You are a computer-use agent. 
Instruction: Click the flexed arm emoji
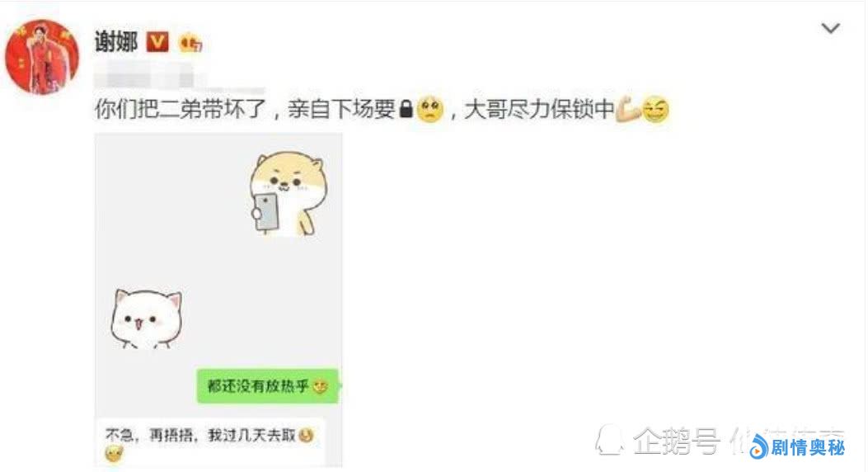(628, 109)
